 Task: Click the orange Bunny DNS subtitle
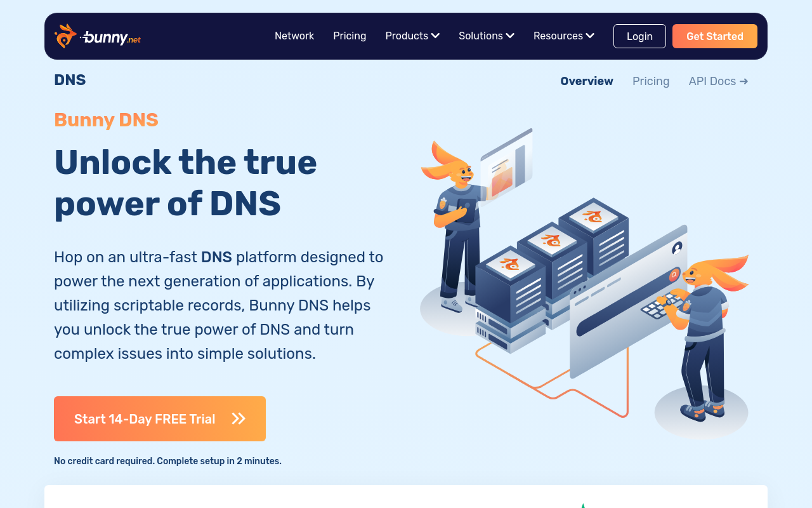(106, 120)
